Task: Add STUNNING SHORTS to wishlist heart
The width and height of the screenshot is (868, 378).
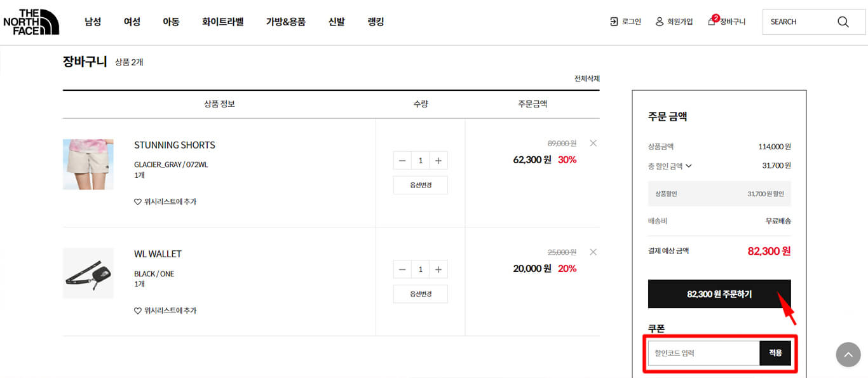Action: tap(138, 202)
